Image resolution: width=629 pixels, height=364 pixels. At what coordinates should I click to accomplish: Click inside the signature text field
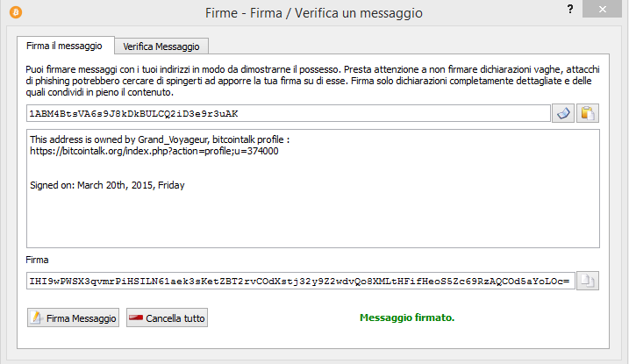point(300,281)
